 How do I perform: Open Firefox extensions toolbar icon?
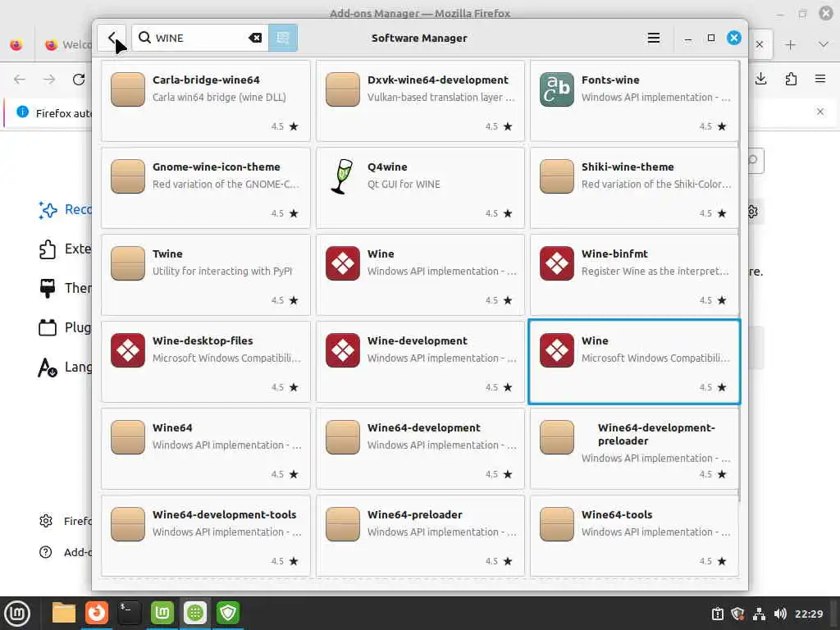791,80
